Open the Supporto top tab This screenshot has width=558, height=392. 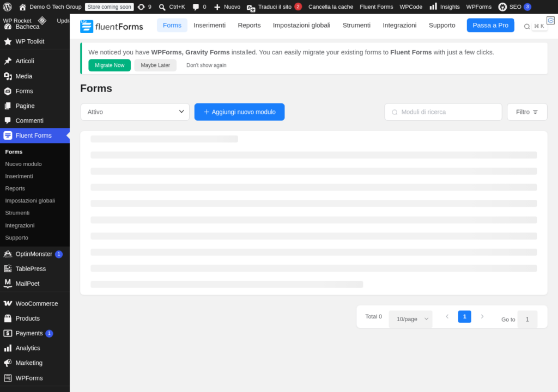pyautogui.click(x=442, y=25)
